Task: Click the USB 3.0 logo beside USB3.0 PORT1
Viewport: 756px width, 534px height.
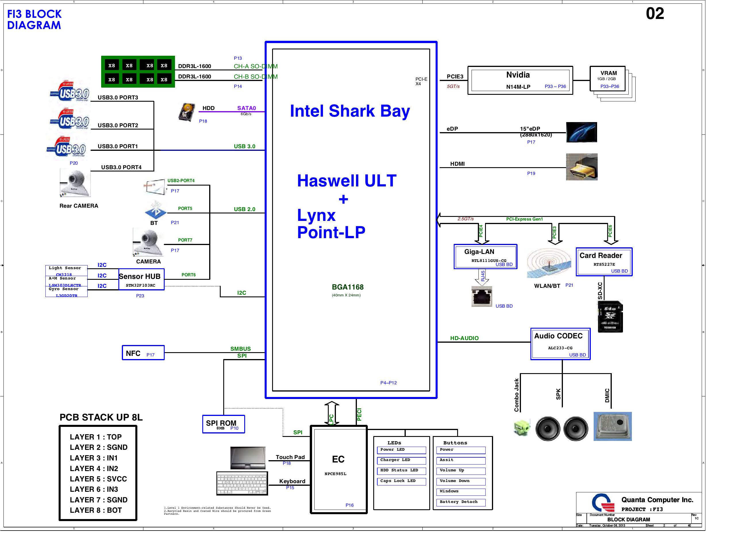Action: [66, 146]
